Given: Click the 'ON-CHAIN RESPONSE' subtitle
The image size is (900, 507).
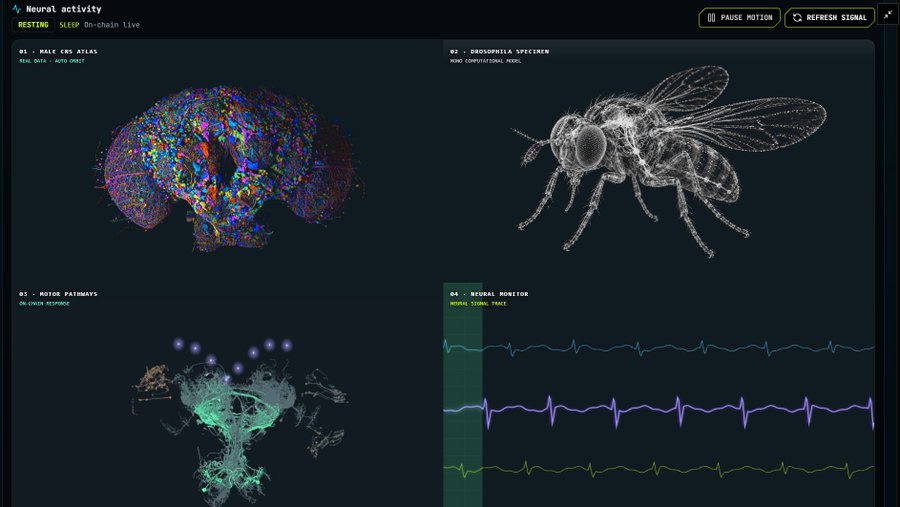Looking at the screenshot, I should click(x=44, y=303).
